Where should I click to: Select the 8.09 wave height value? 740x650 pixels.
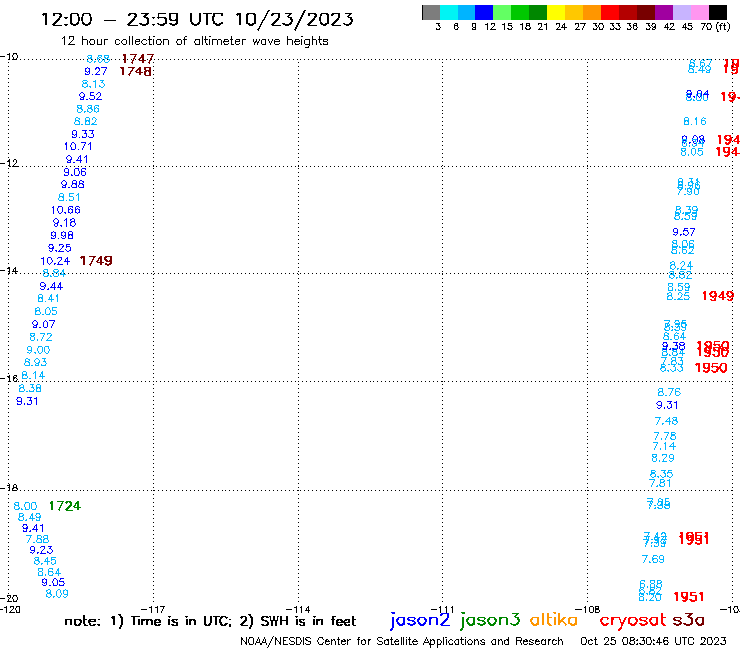pos(57,594)
